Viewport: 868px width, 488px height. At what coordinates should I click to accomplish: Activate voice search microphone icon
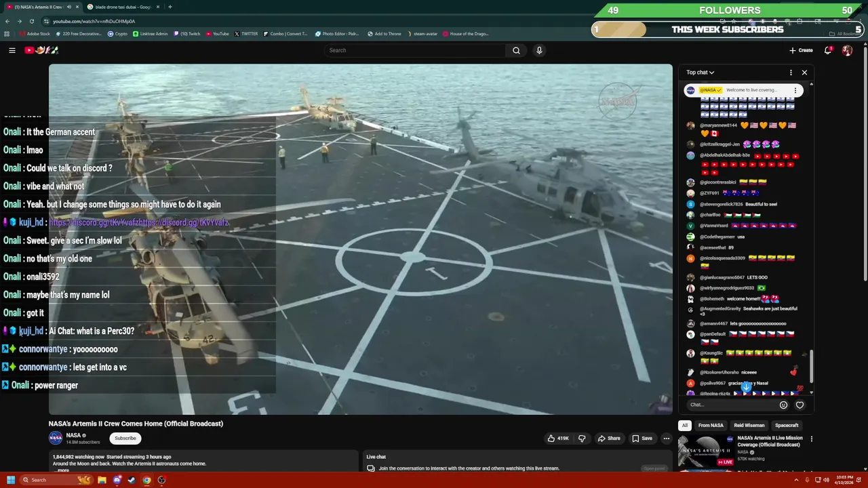(x=539, y=50)
